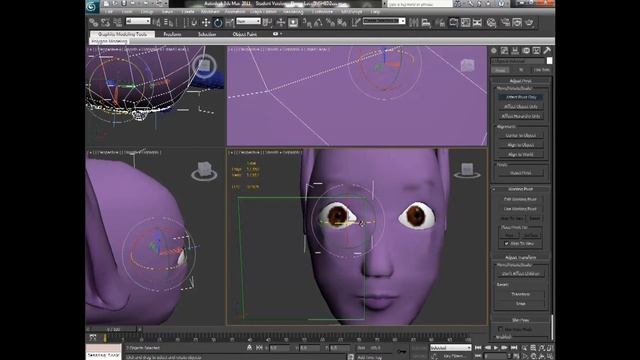Collapse the Skin Pose rollout
The width and height of the screenshot is (640, 360).
pyautogui.click(x=521, y=320)
